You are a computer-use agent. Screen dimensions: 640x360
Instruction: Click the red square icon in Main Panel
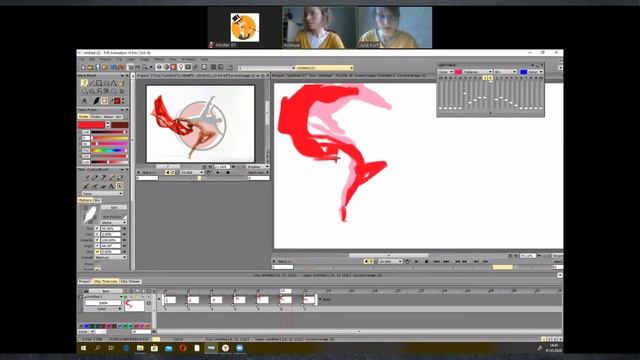(117, 100)
